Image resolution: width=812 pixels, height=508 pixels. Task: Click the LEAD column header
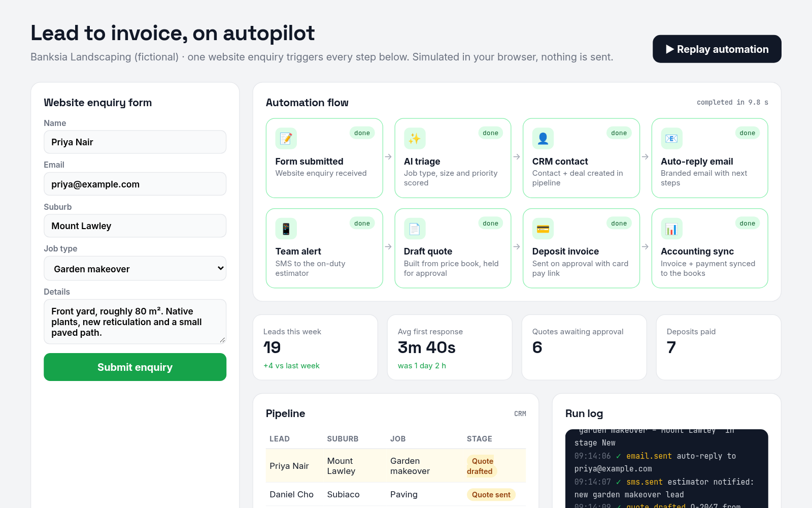(280, 439)
